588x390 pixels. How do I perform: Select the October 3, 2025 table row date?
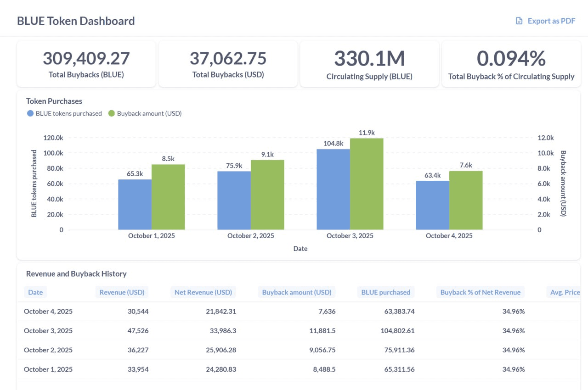coord(48,330)
